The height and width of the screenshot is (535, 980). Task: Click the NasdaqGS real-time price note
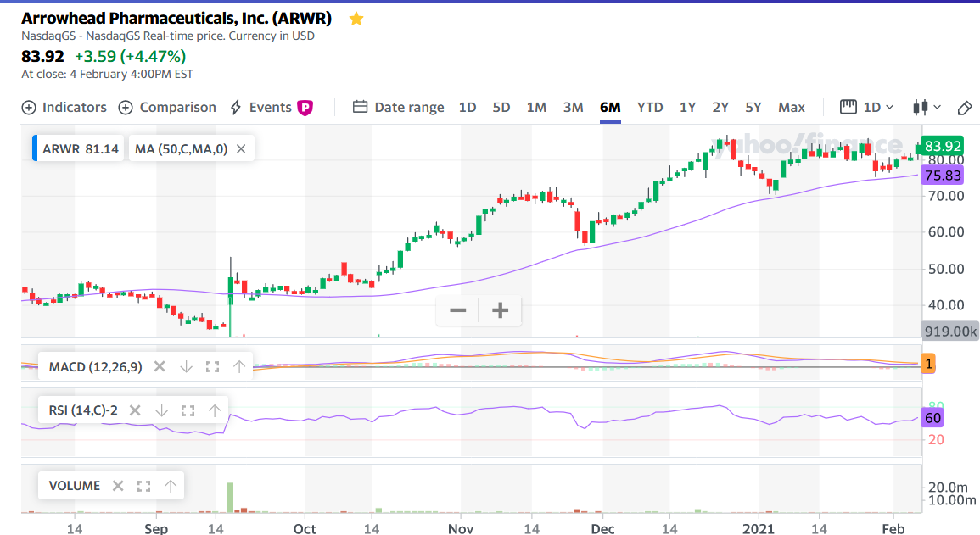[167, 36]
